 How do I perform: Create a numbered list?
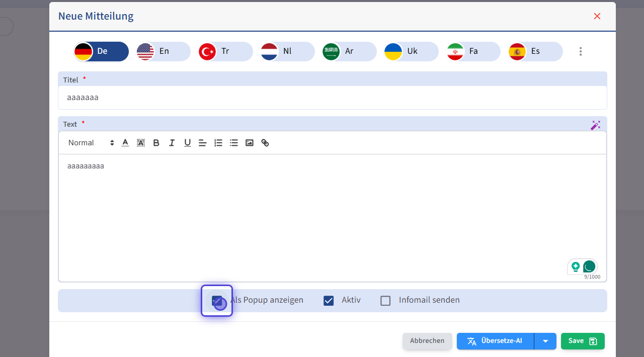(x=218, y=143)
